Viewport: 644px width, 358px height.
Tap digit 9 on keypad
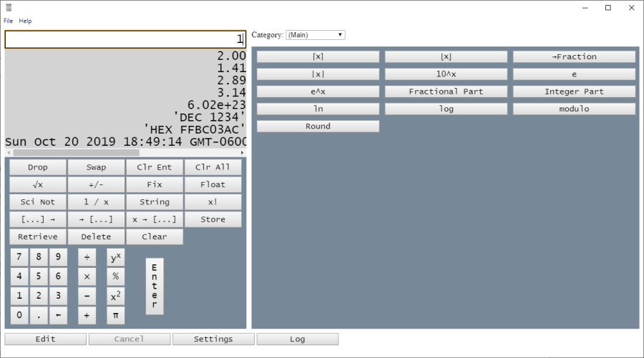point(59,257)
